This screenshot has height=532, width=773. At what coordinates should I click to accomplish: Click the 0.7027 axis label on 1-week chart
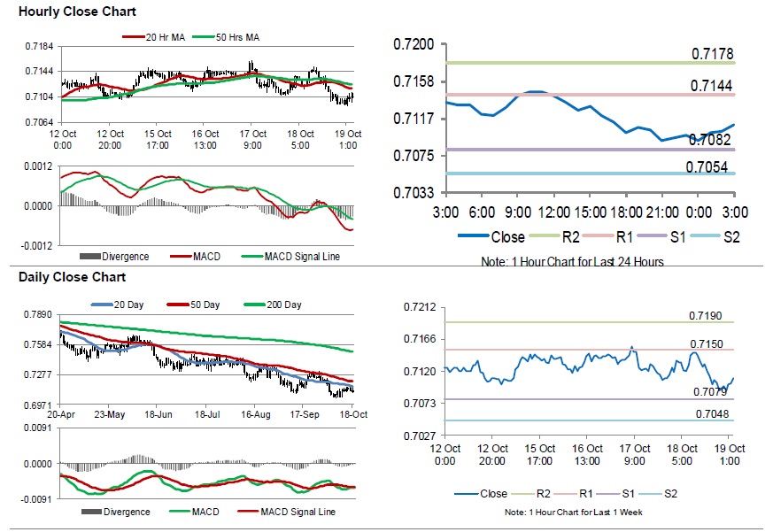tap(420, 436)
